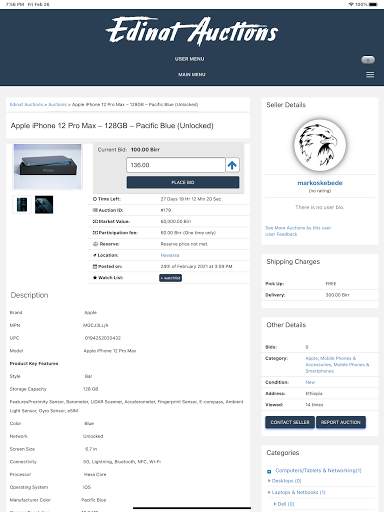
Task: Open the Laptops & Netbooks (1) subcategory
Action: (298, 492)
